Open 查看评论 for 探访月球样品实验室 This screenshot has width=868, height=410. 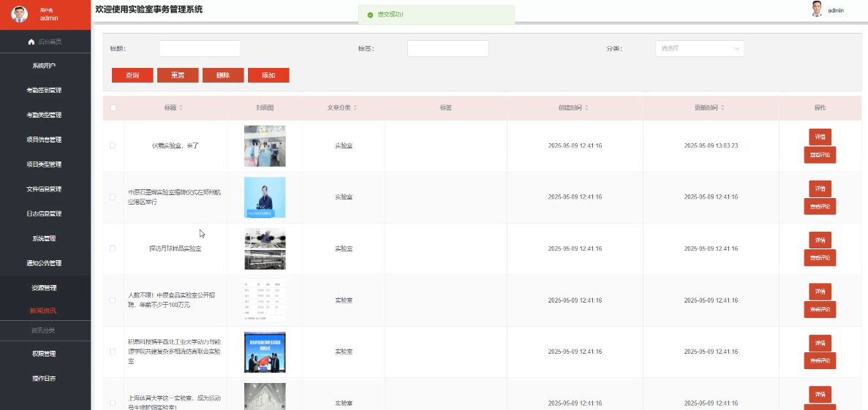(820, 258)
